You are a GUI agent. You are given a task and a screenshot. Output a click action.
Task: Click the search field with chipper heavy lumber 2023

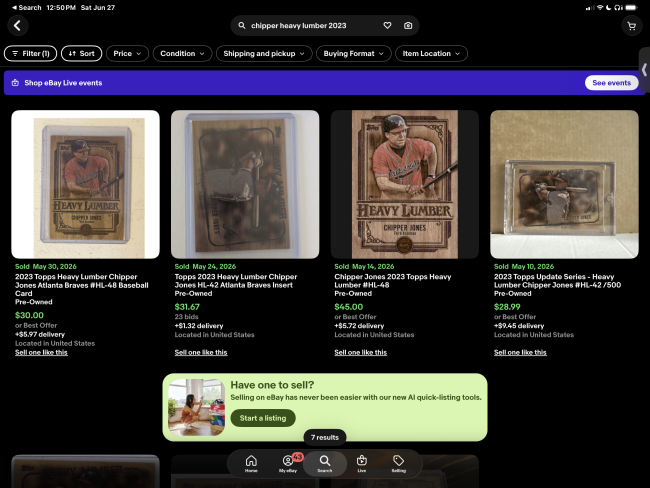[x=325, y=26]
